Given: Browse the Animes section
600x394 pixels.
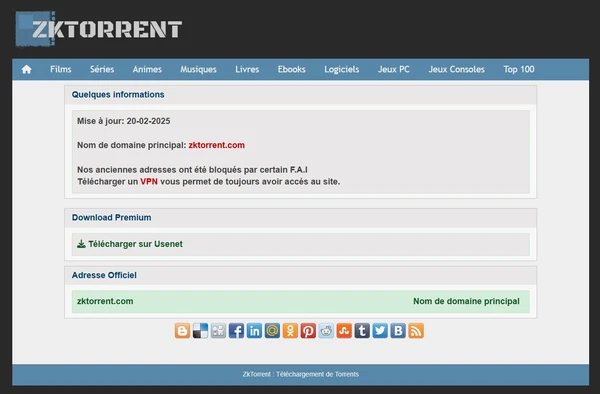Looking at the screenshot, I should (x=147, y=69).
